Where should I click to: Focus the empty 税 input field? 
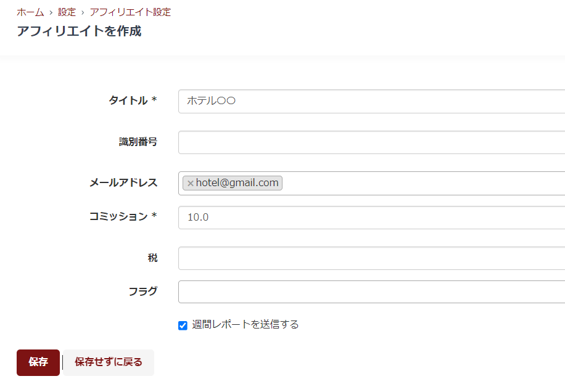(x=370, y=258)
